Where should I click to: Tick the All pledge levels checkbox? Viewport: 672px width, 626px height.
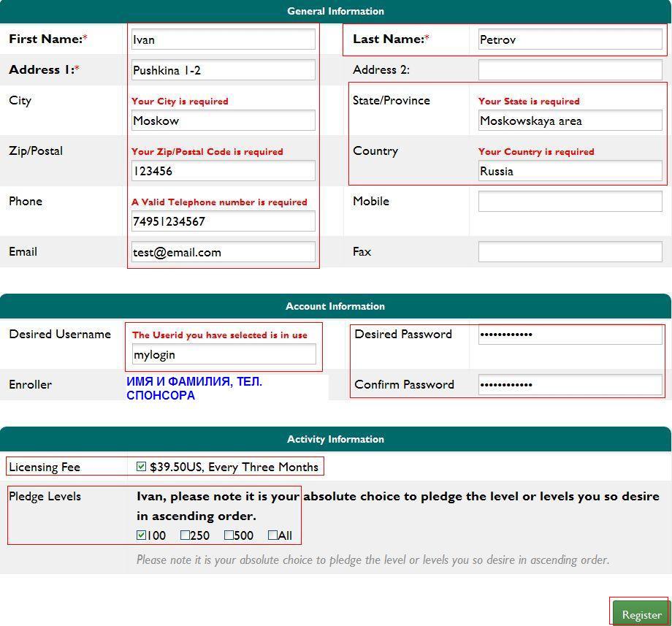pos(272,535)
